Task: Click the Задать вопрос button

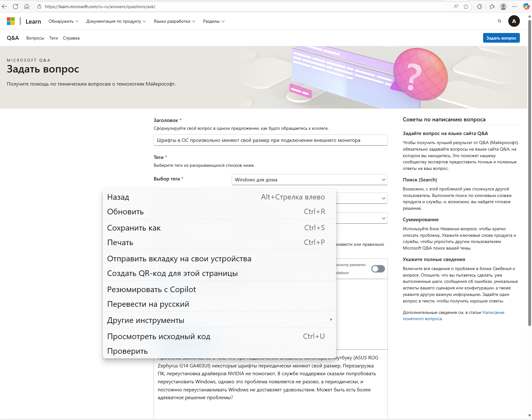Action: 501,38
